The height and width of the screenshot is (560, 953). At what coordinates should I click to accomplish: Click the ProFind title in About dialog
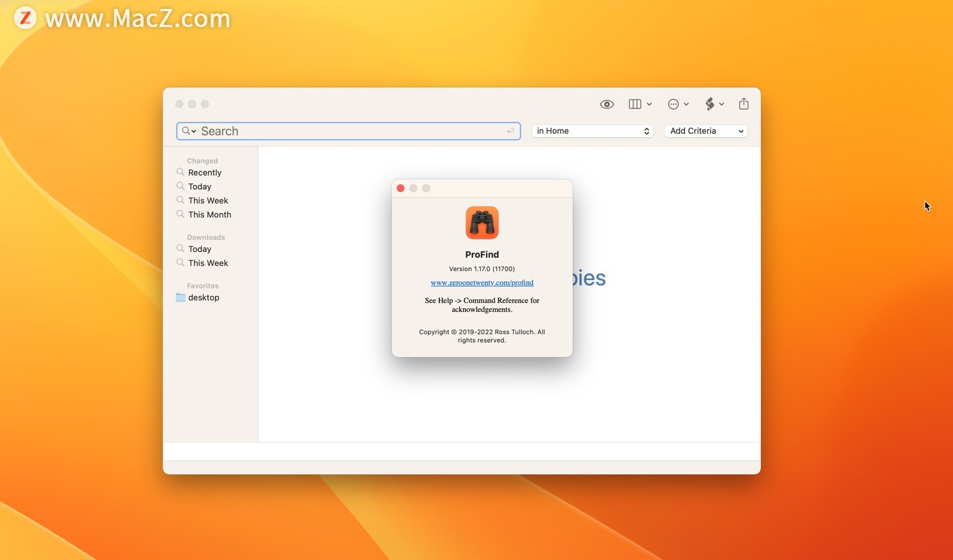pyautogui.click(x=482, y=254)
